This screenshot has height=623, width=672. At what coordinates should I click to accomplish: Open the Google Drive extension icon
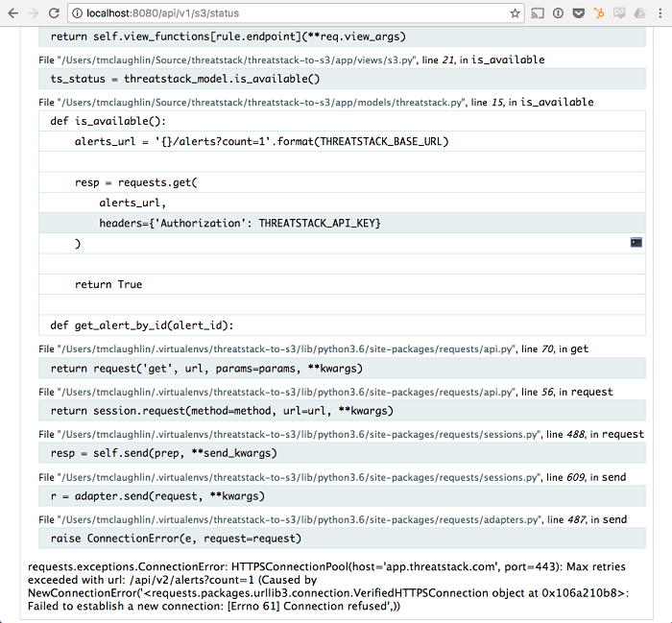pyautogui.click(x=640, y=13)
